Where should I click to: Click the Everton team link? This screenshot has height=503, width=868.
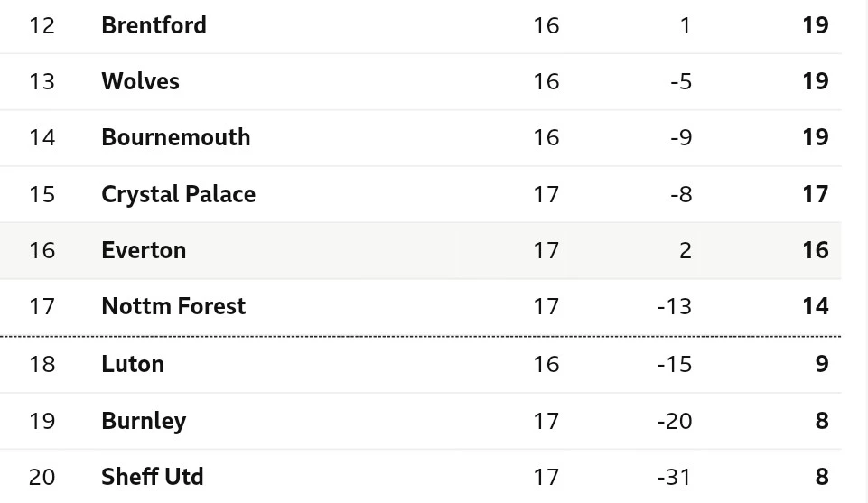coord(144,250)
